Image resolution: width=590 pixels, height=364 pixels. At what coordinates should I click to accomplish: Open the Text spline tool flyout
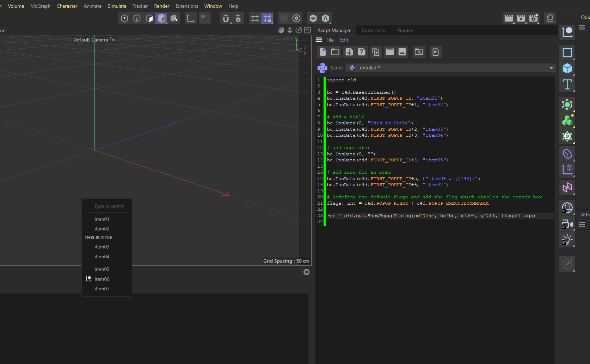click(x=567, y=85)
